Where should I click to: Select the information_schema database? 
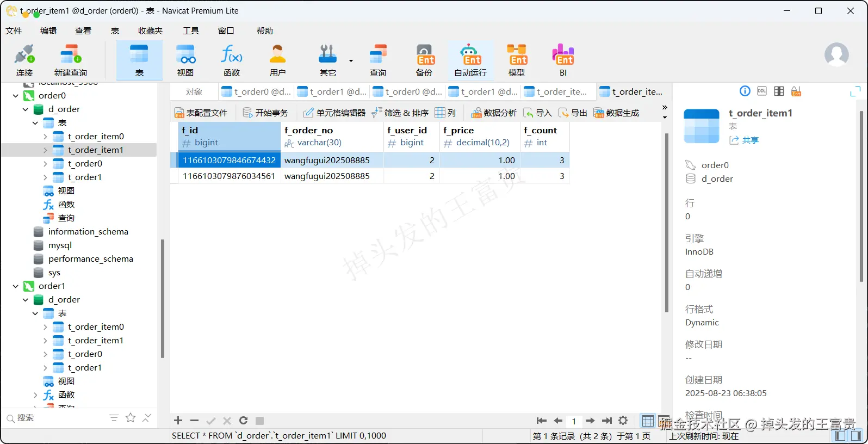88,232
